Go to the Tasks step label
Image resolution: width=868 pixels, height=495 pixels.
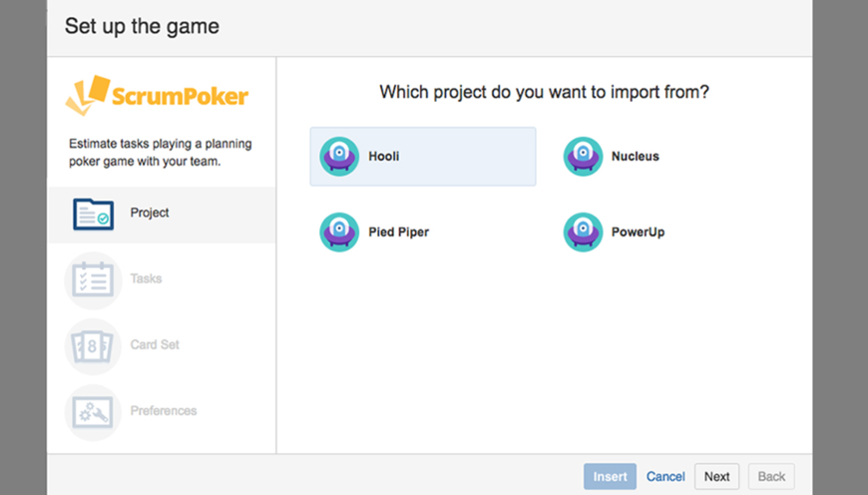(146, 279)
